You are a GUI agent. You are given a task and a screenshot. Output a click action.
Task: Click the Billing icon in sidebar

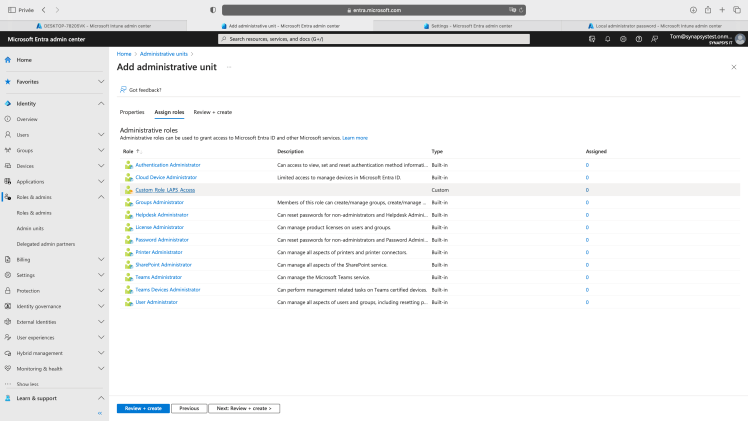point(8,259)
